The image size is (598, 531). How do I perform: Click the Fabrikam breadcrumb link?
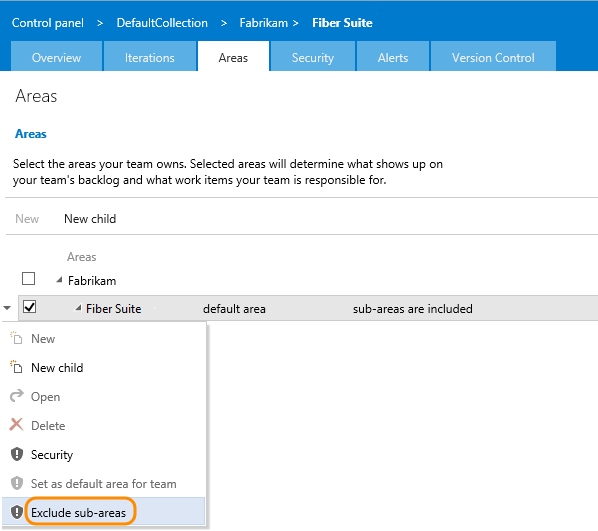tap(264, 23)
